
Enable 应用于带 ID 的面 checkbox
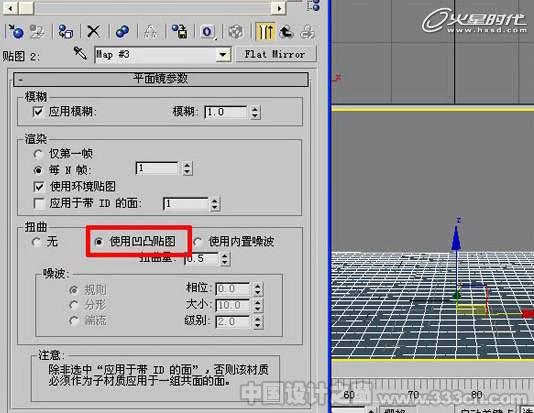click(x=38, y=203)
